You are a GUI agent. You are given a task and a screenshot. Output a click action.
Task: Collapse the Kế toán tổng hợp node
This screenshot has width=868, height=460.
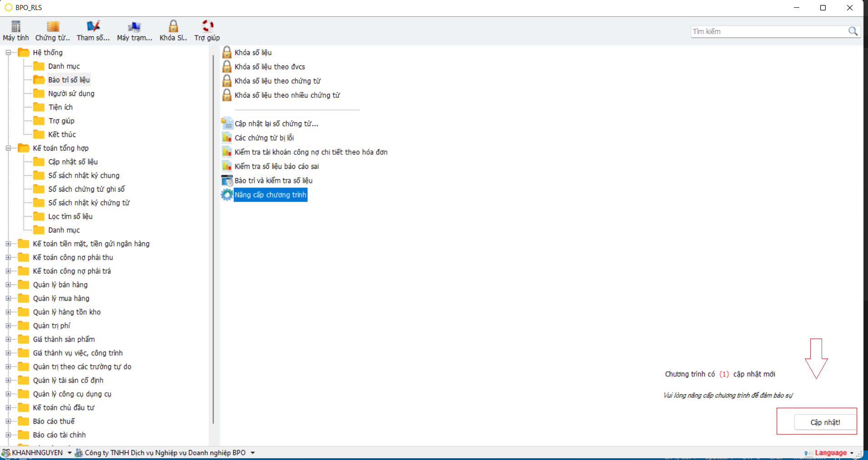pyautogui.click(x=8, y=148)
